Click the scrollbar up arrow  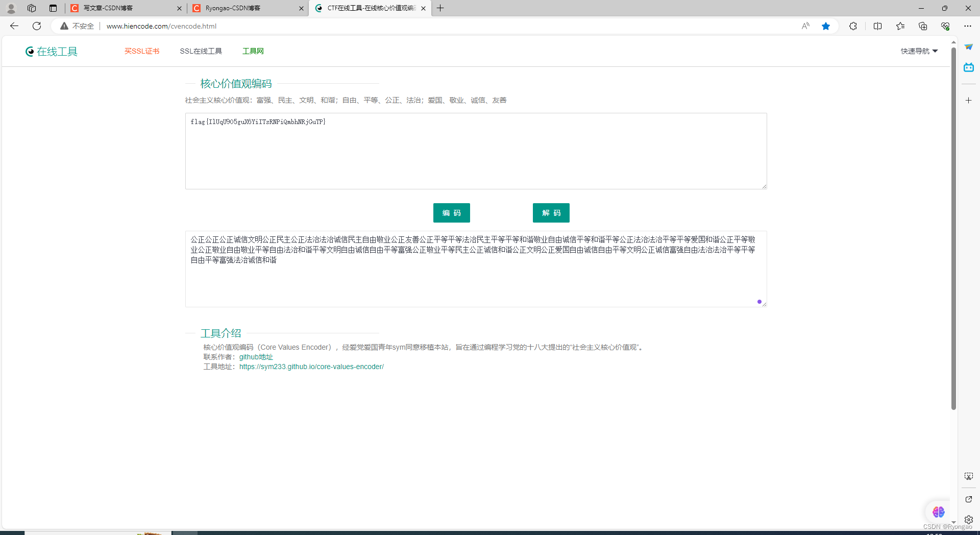pyautogui.click(x=953, y=42)
